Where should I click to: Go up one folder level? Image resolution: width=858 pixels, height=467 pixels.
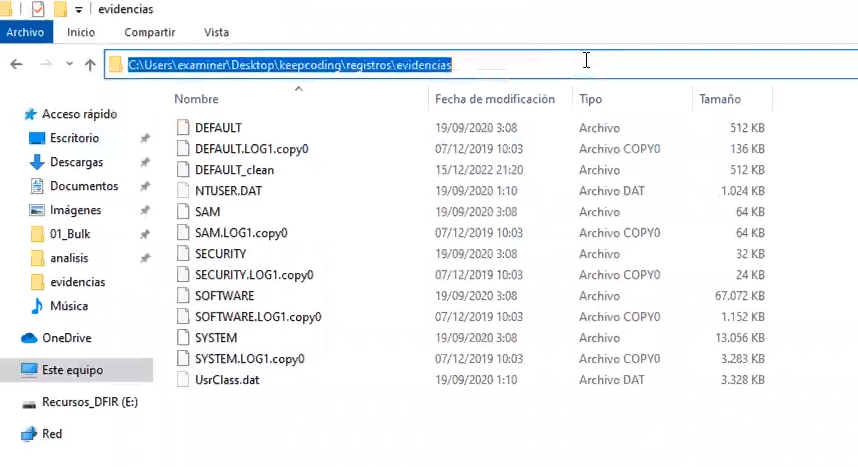pos(90,65)
